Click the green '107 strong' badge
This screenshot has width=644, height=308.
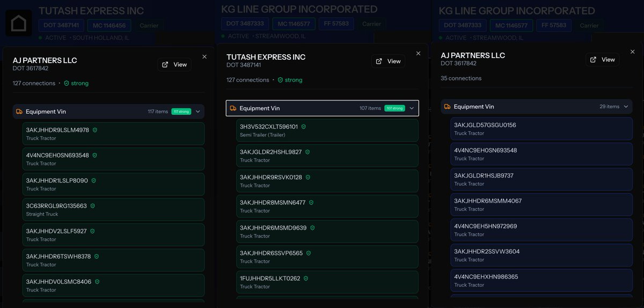pyautogui.click(x=394, y=108)
